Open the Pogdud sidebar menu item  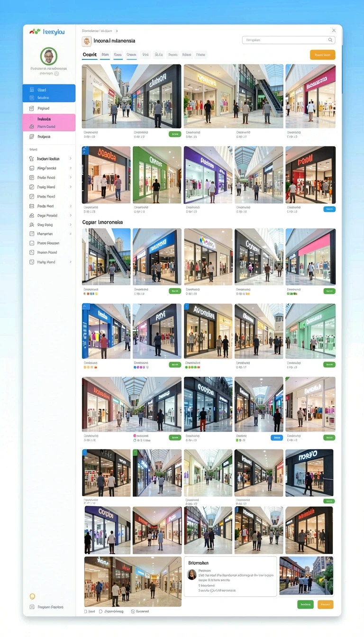pyautogui.click(x=49, y=109)
